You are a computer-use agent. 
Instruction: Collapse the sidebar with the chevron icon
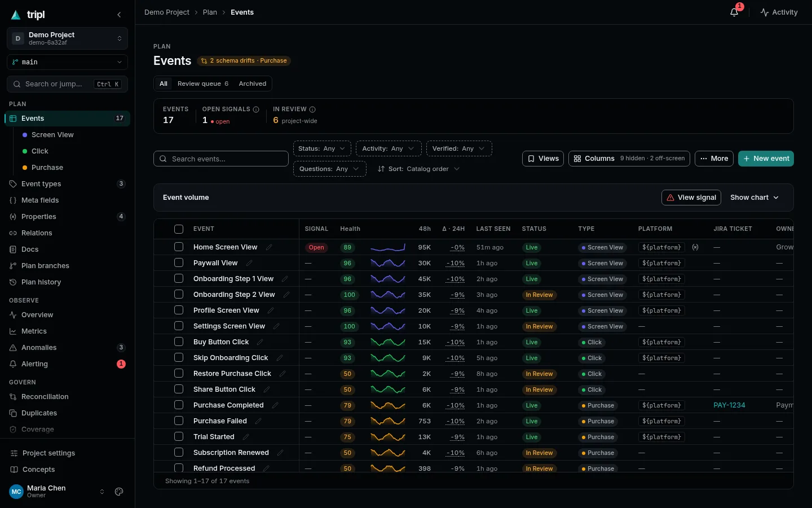coord(119,15)
